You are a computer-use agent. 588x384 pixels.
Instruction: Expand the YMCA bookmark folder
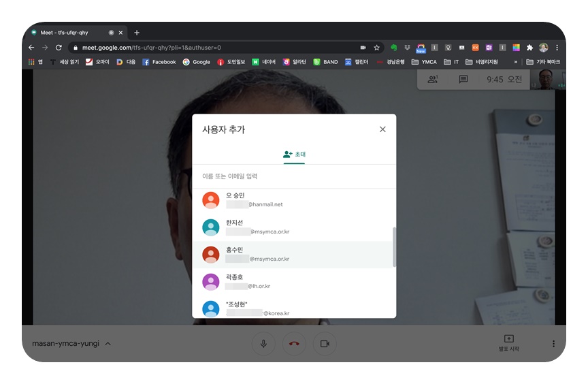[x=424, y=62]
